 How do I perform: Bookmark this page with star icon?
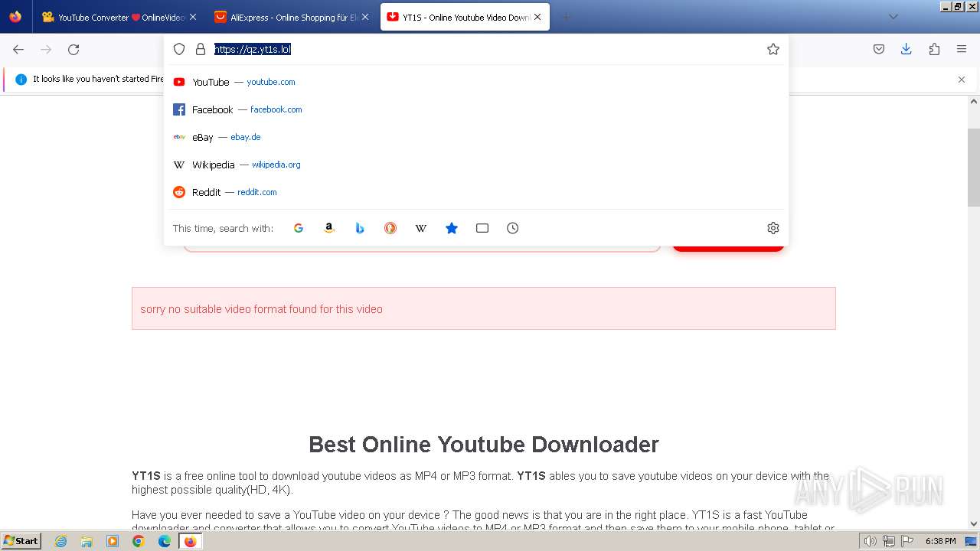click(x=773, y=49)
